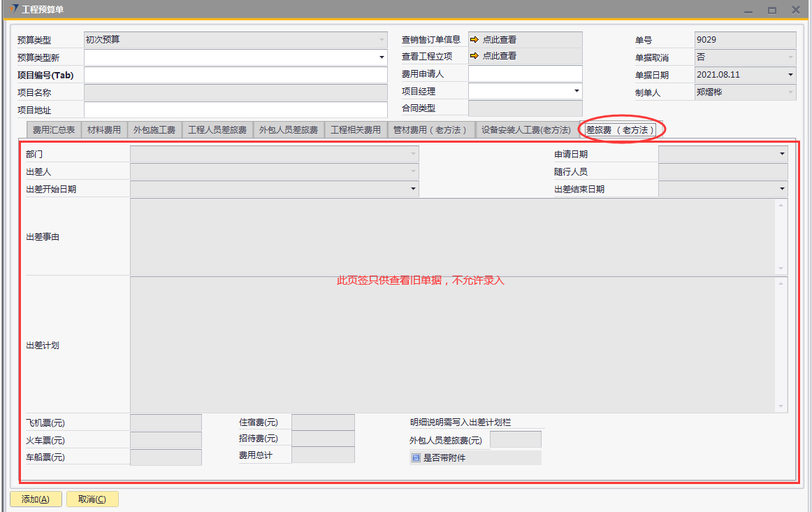Click the orange arrow beside 查看工程立项
812x512 pixels.
[474, 57]
